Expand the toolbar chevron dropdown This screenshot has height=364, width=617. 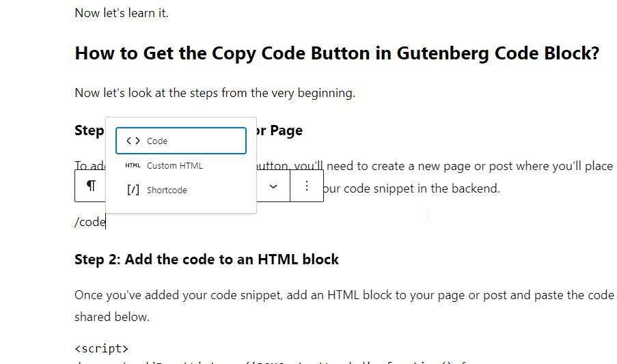coord(273,186)
